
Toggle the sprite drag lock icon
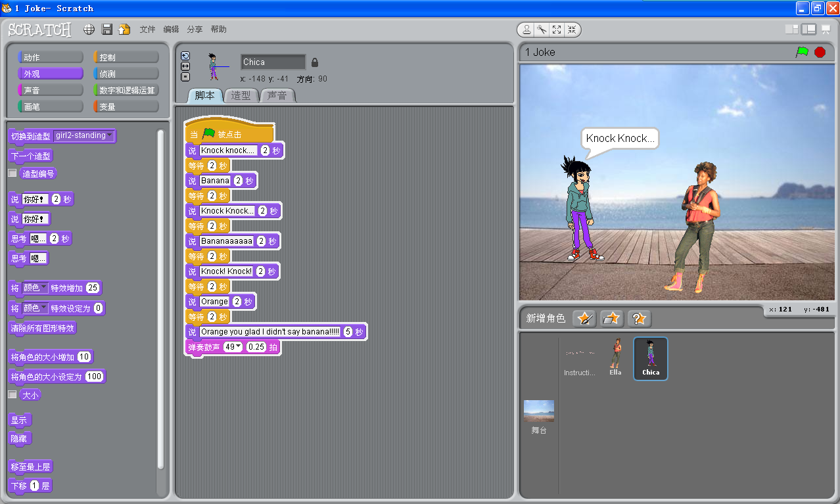pos(315,62)
